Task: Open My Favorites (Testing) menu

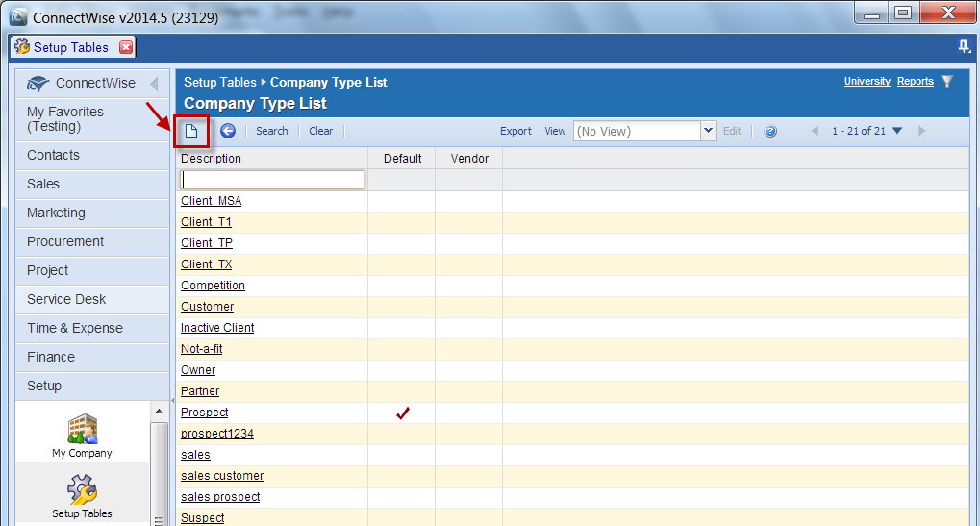Action: 92,119
